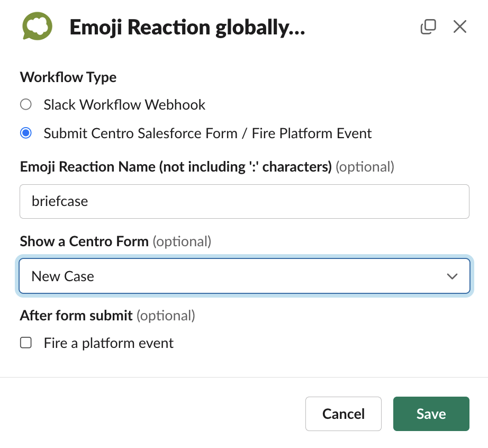Click the Slack Workflow Webhook label text
The height and width of the screenshot is (448, 488).
coord(124,105)
